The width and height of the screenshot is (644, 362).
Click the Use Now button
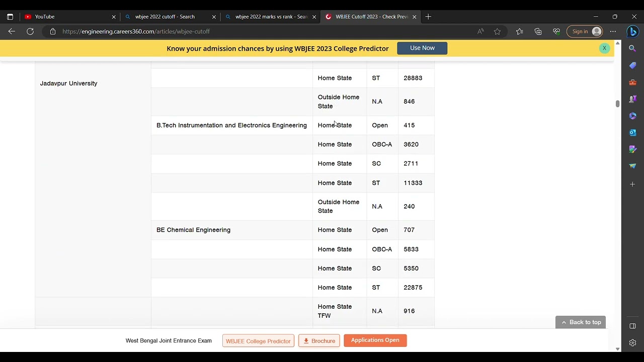point(422,48)
